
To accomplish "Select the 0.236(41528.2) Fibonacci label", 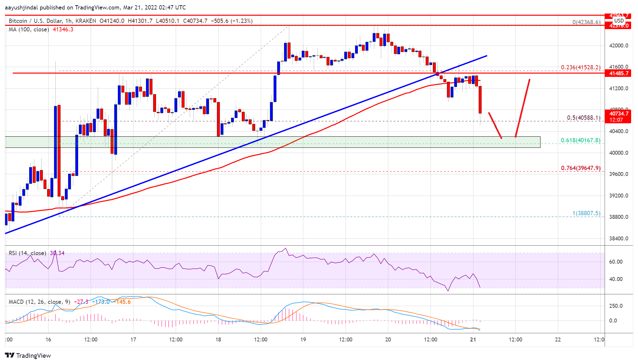I will point(580,67).
